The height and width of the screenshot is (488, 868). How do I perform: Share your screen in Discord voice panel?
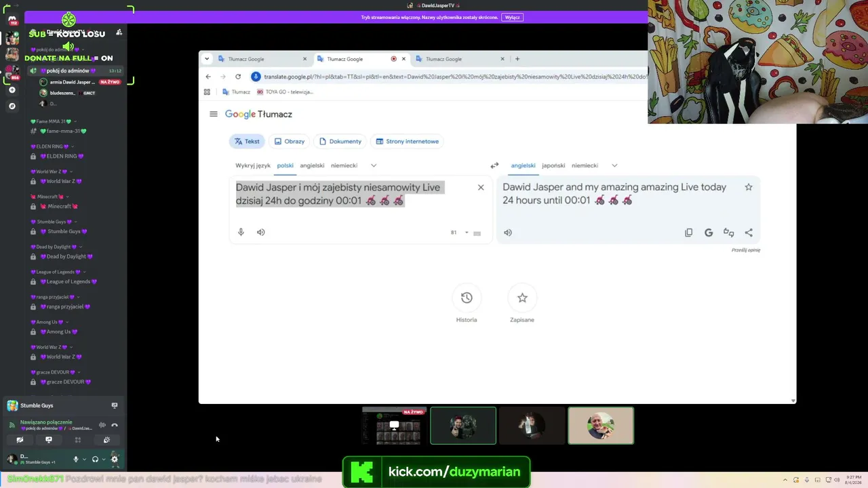click(49, 440)
